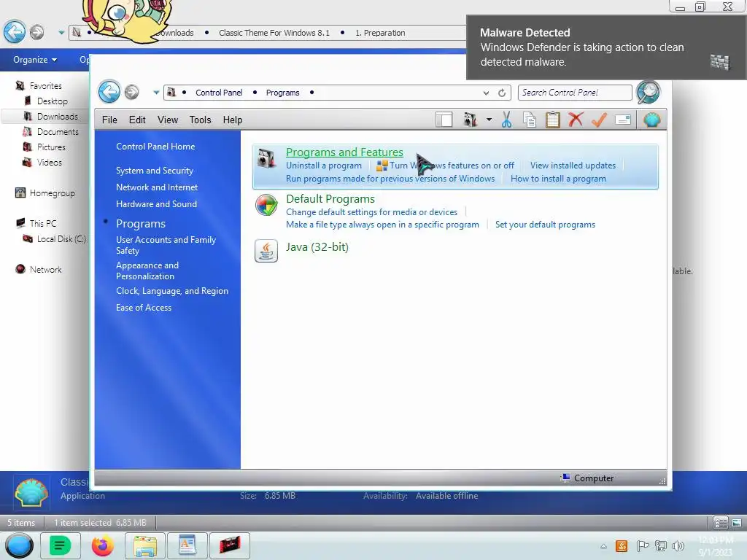The width and height of the screenshot is (747, 560).
Task: Click How to install a program
Action: 558,179
